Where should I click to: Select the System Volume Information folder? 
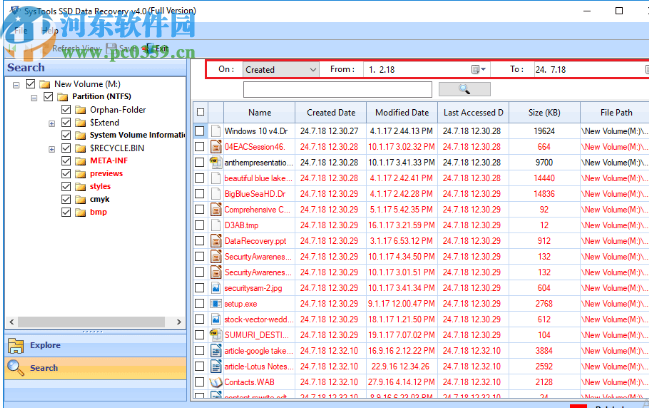[137, 135]
